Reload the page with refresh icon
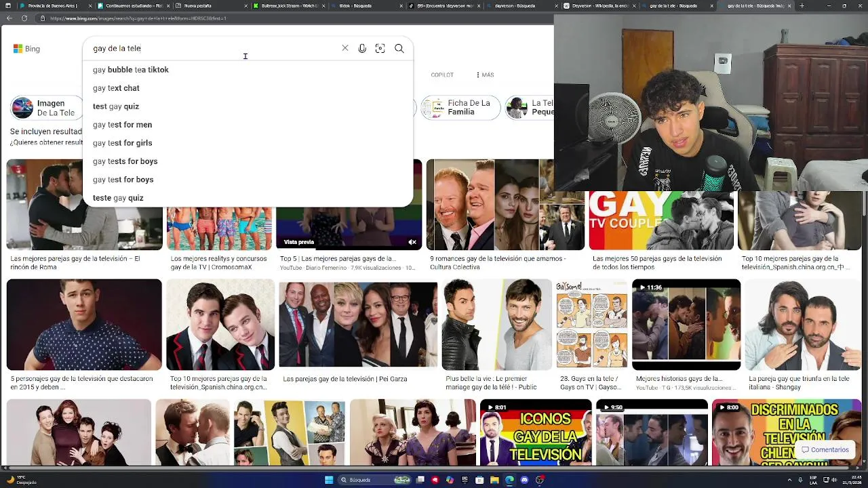 (x=24, y=18)
